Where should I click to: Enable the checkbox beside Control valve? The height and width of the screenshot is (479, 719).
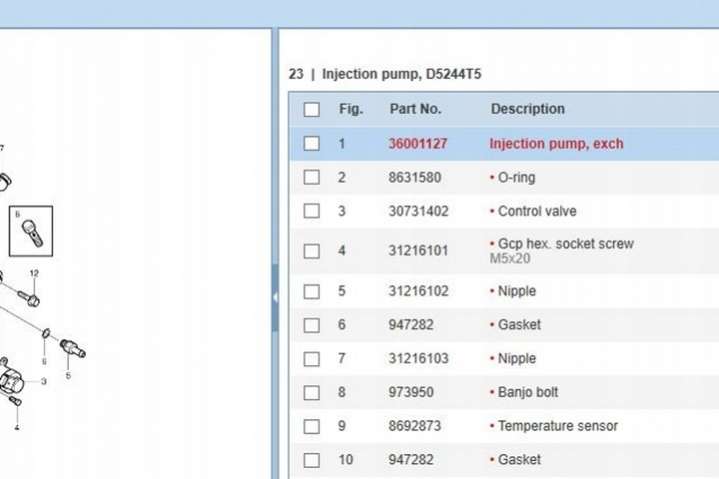point(312,212)
